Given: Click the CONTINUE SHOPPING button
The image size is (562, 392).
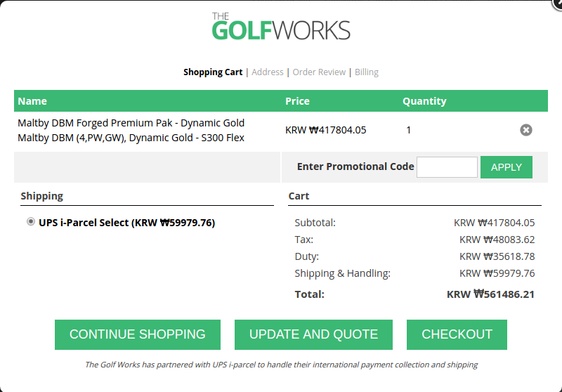Looking at the screenshot, I should [x=138, y=334].
